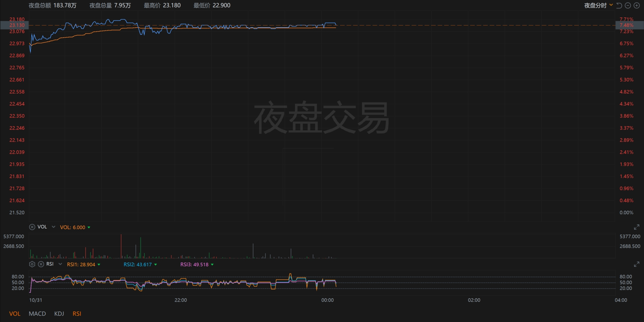This screenshot has width=644, height=322.
Task: Click the 0.00% percent axis label
Action: coord(627,213)
